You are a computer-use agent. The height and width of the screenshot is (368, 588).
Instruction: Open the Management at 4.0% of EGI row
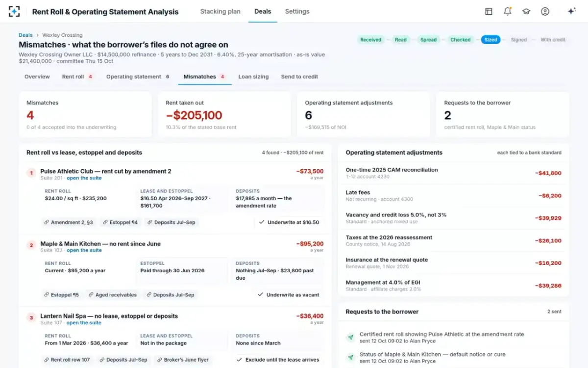tap(453, 286)
